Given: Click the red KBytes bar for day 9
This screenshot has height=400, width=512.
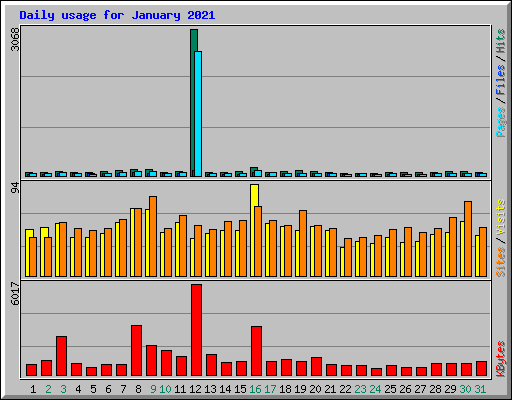Looking at the screenshot, I should coord(151,361).
